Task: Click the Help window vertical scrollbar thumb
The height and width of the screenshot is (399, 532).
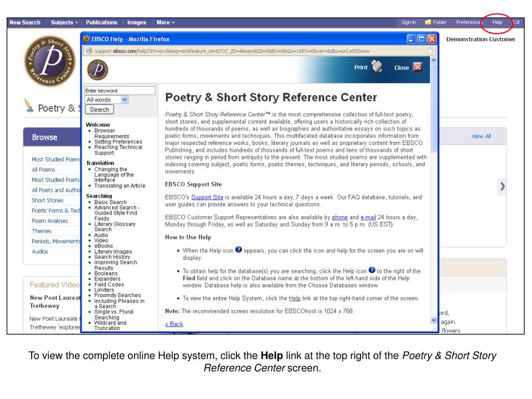Action: tap(433, 108)
